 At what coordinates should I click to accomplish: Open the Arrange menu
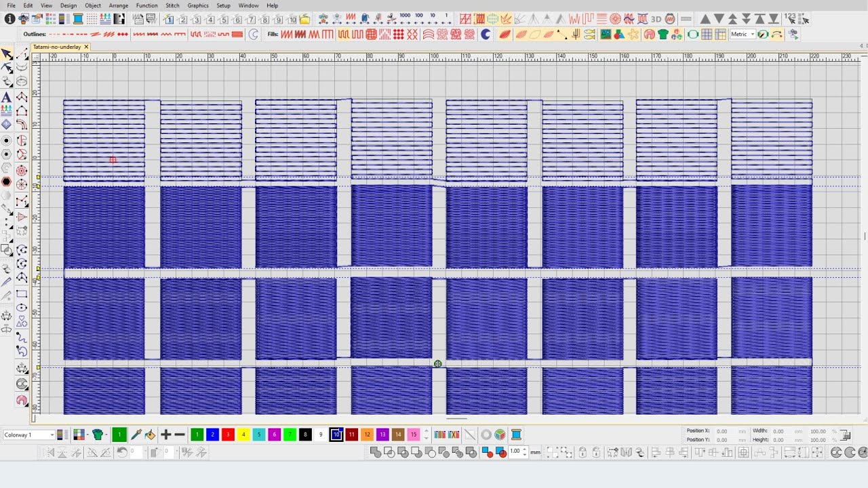click(119, 5)
